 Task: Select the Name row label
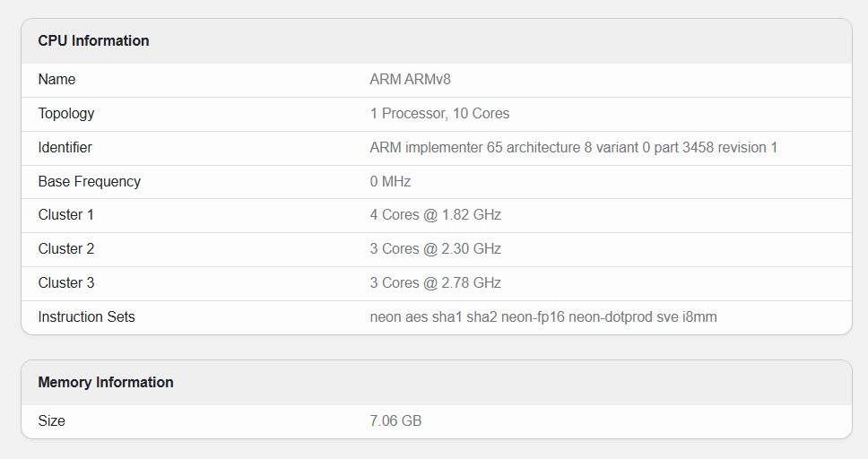(x=56, y=80)
